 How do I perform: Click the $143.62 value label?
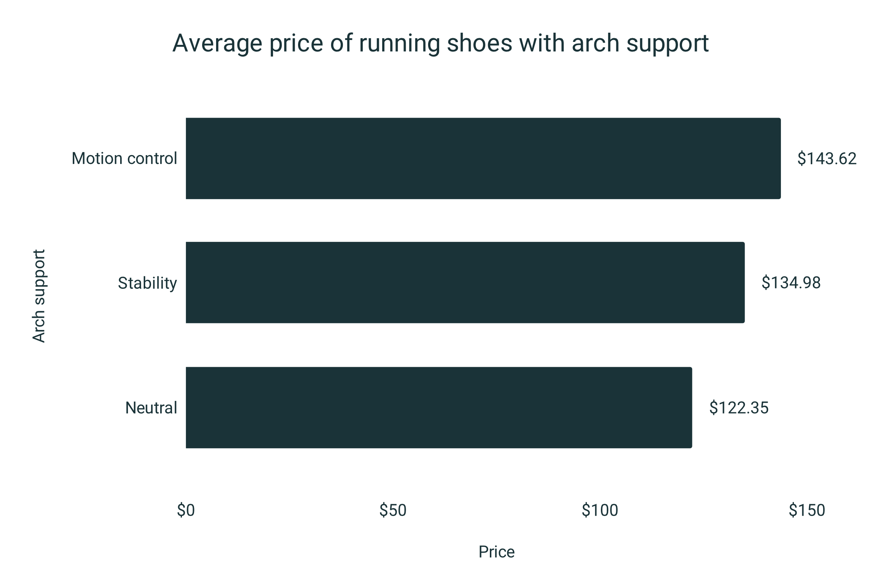pos(827,159)
